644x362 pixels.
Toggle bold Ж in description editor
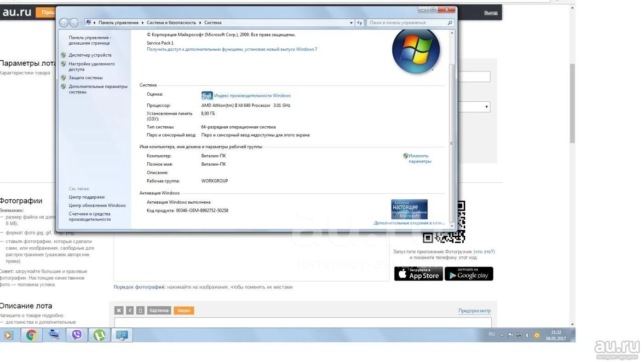(x=120, y=310)
